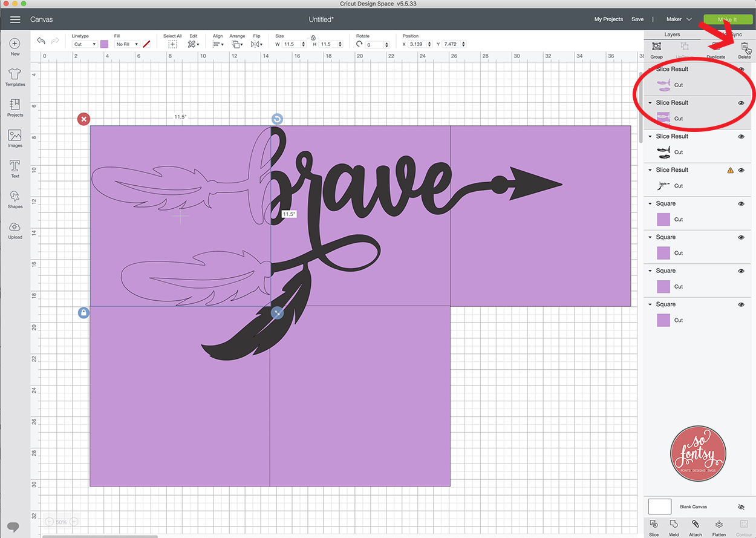Click the Canvas title label
This screenshot has width=756, height=538.
point(42,19)
